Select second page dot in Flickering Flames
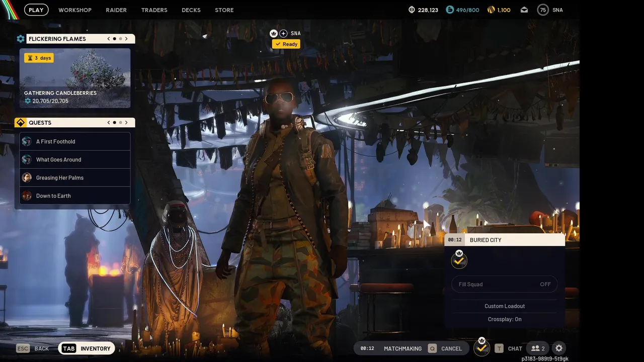644x362 pixels. (x=121, y=39)
